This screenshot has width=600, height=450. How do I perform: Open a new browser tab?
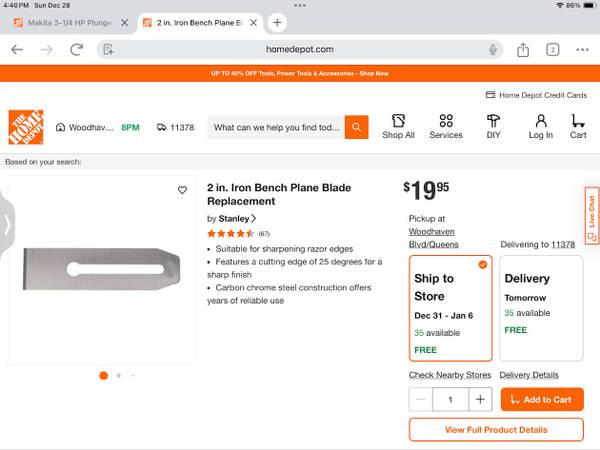[x=277, y=22]
